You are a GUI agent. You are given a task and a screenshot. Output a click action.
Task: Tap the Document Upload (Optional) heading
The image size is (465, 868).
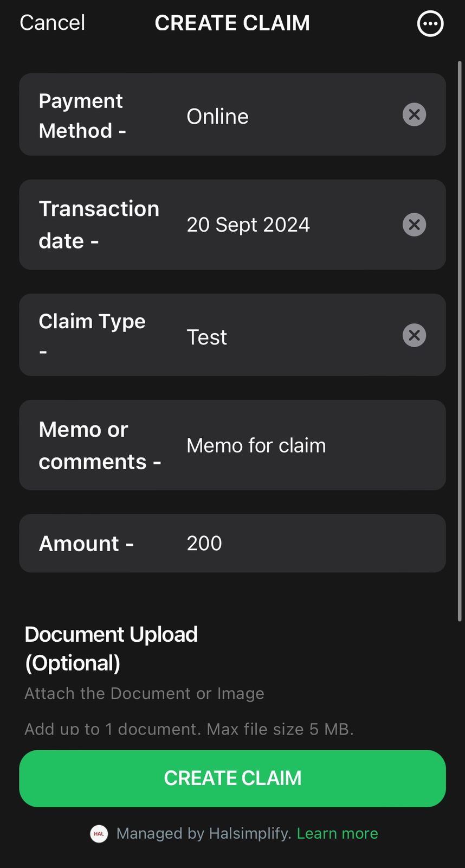click(111, 648)
